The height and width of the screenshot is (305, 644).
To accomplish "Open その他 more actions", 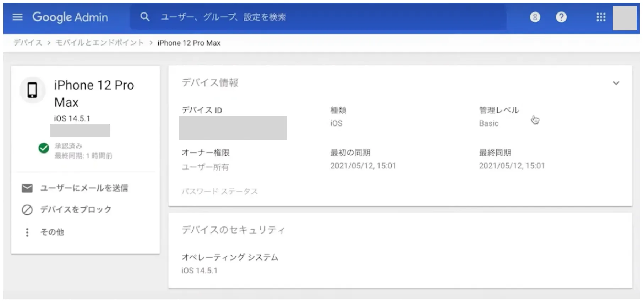I will [52, 232].
